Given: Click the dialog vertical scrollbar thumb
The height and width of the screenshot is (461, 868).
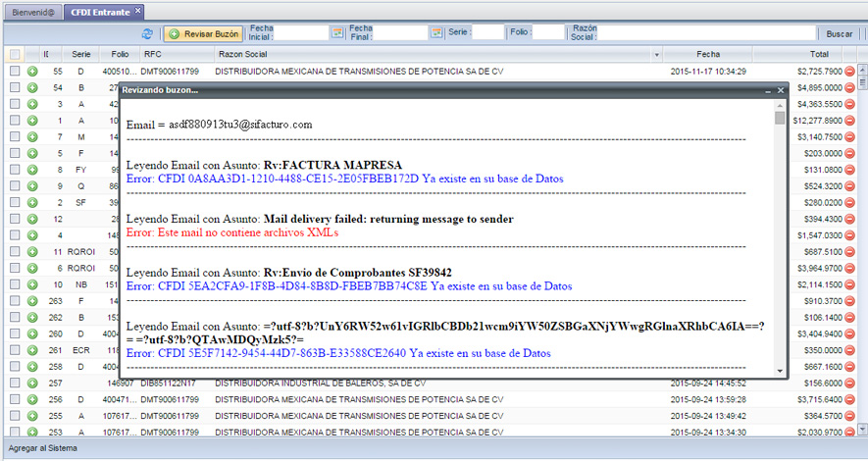Looking at the screenshot, I should point(780,118).
